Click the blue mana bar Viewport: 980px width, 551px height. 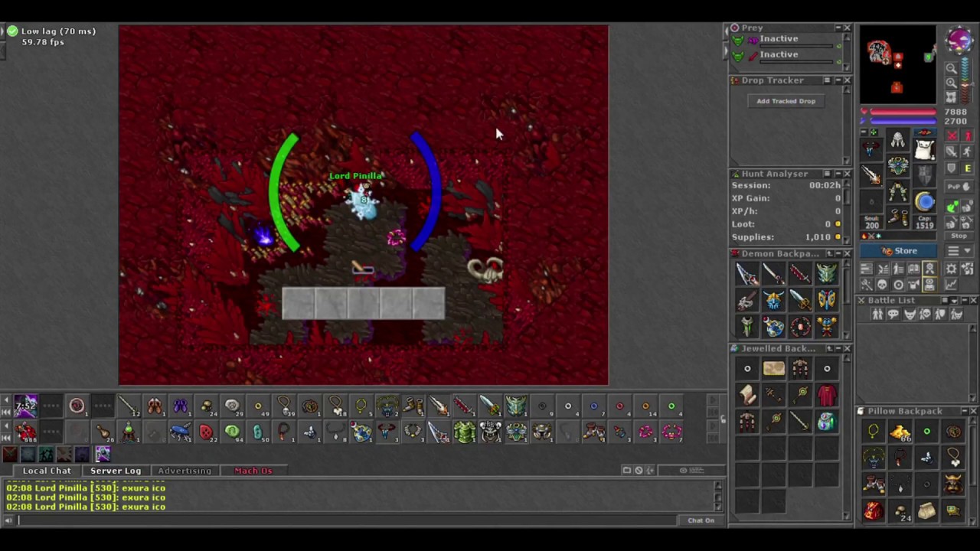pyautogui.click(x=903, y=121)
